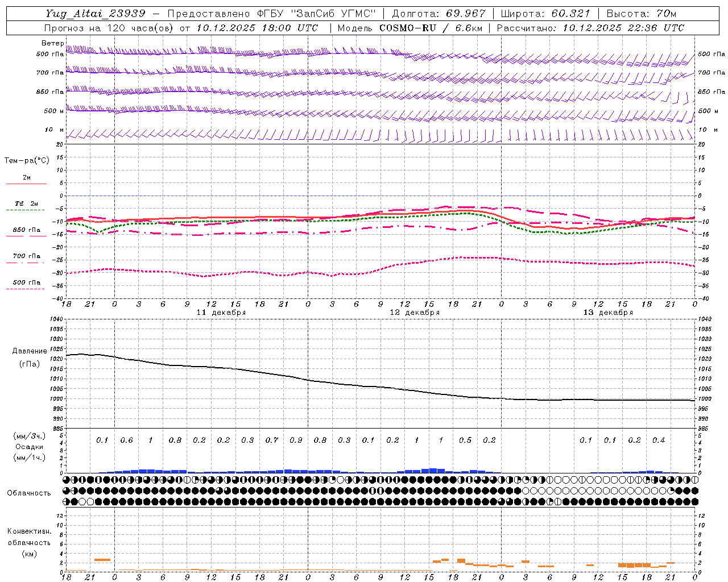Image resolution: width=728 pixels, height=582 pixels.
Task: Click the 0.7 precipitation value
Action: click(x=272, y=440)
